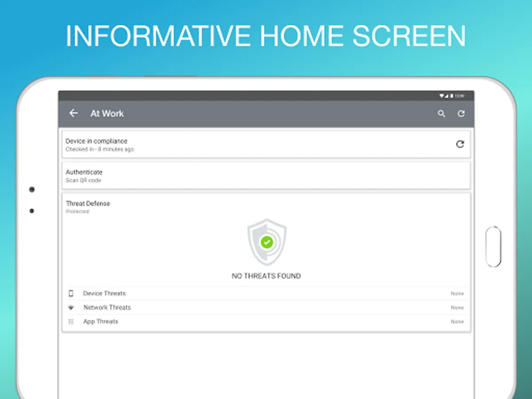Tap the tablet's physical home button

493,247
